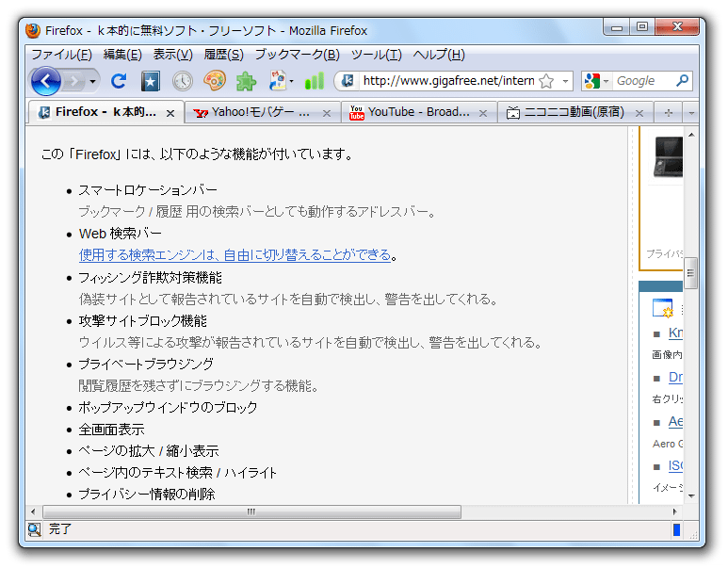Viewport: 728px width, 568px height.
Task: Open the address bar URL dropdown arrow
Action: click(565, 81)
